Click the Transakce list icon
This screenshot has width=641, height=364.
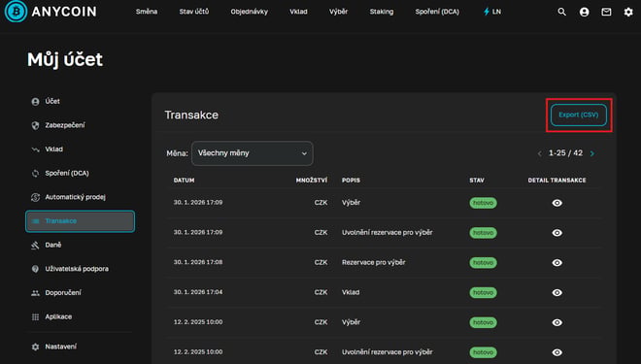[36, 221]
